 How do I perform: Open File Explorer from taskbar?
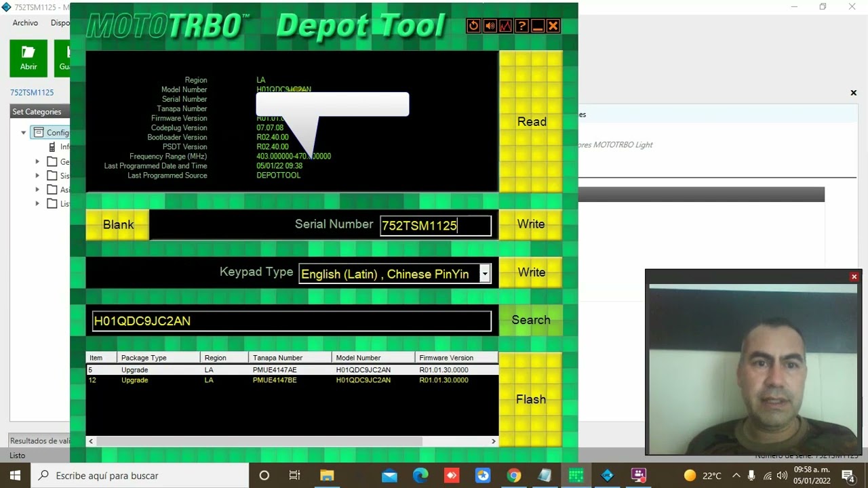(x=327, y=475)
